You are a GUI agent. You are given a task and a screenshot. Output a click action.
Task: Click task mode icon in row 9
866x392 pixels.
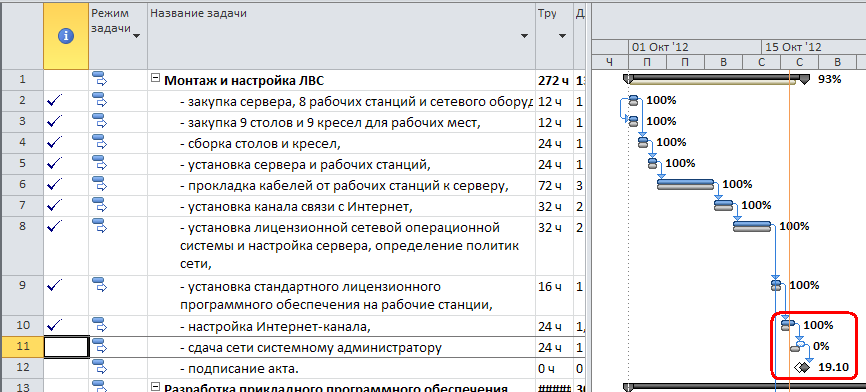pyautogui.click(x=99, y=285)
